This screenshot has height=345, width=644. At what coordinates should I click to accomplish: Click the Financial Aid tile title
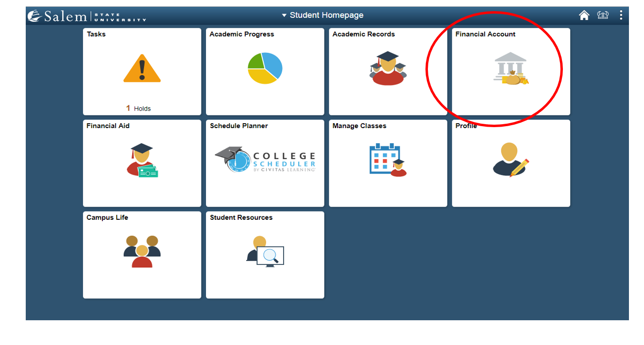pos(108,126)
